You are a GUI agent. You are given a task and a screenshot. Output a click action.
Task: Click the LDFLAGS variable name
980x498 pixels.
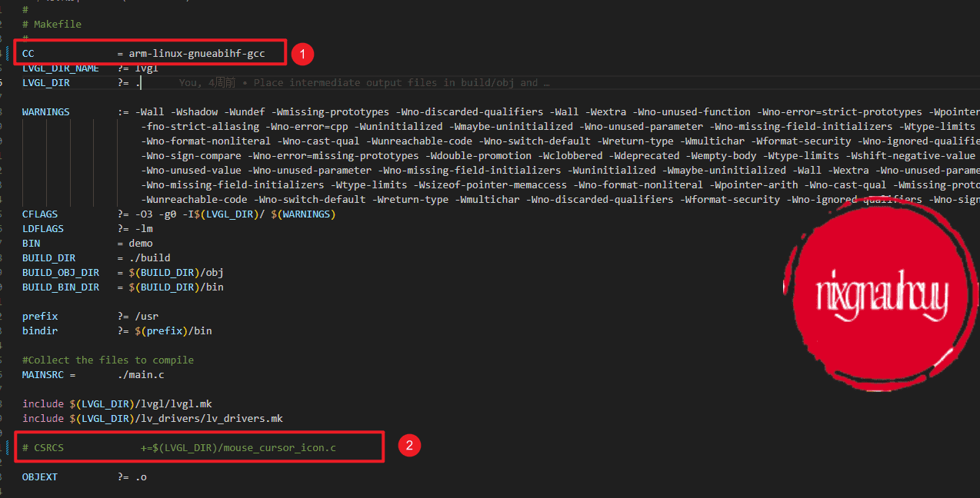pyautogui.click(x=43, y=228)
